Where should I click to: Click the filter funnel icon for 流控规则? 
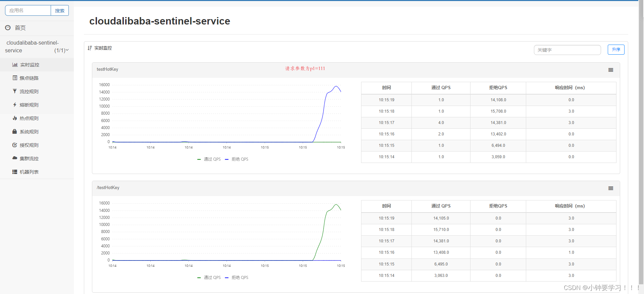tap(15, 91)
